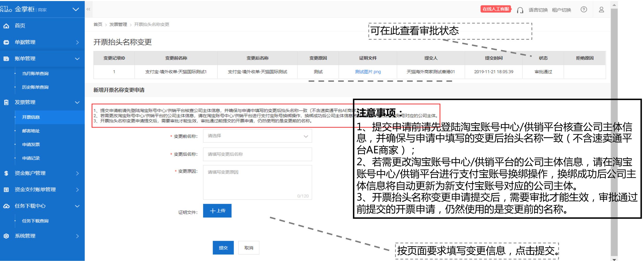Viewport: 644px width, 261px height.
Task: Click the headset customer service icon
Action: 520,10
